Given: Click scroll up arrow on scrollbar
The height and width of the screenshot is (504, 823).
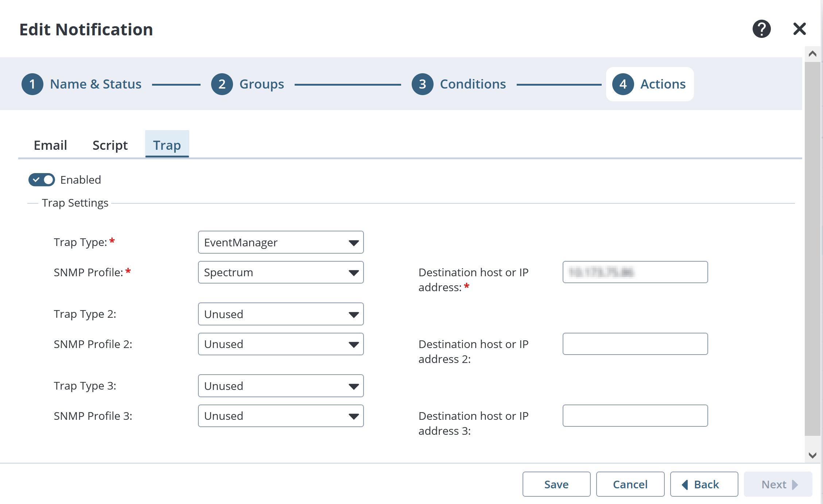Looking at the screenshot, I should pyautogui.click(x=812, y=54).
